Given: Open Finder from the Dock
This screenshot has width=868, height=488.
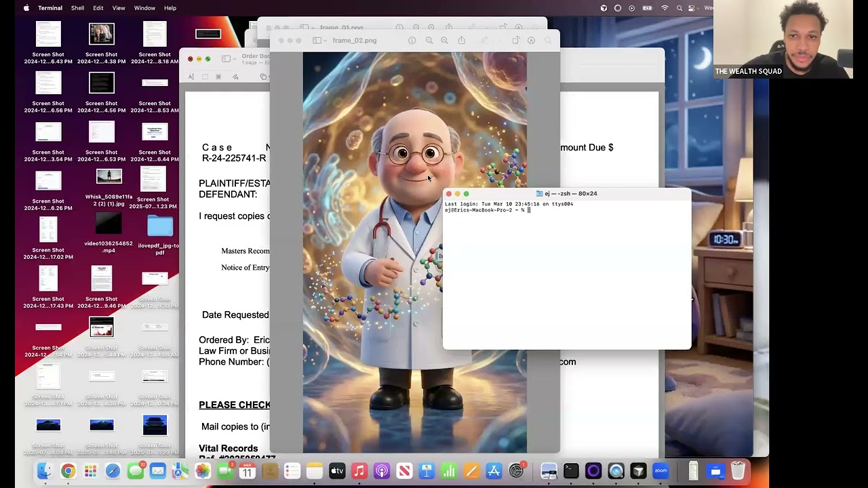Looking at the screenshot, I should click(x=45, y=471).
